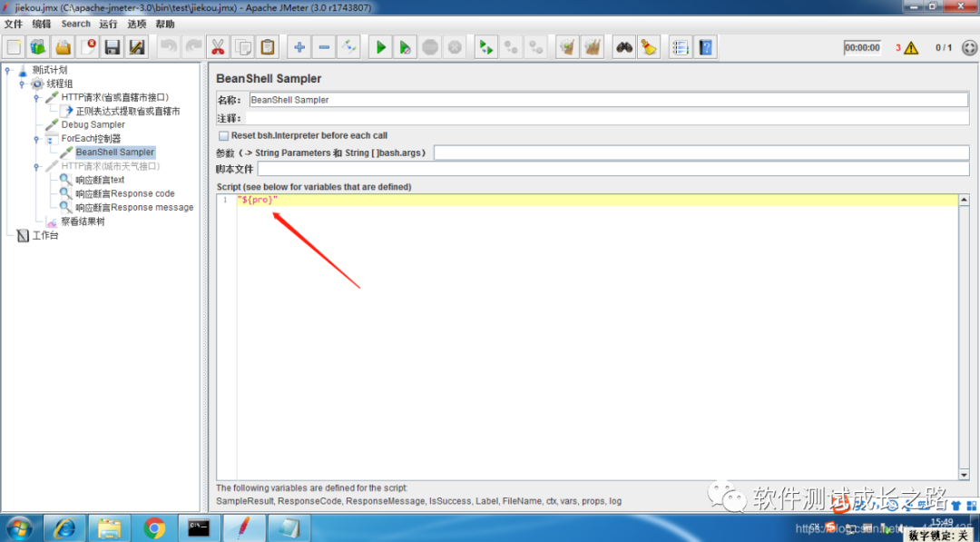
Task: Click the warning triangle error counter
Action: [911, 48]
